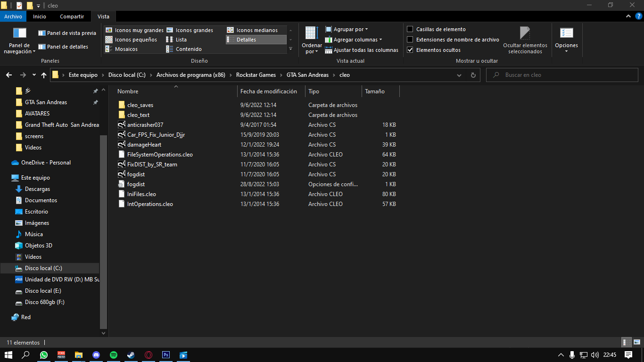Open the Opciones folder options icon
Screen dimensions: 644x362
pyautogui.click(x=566, y=33)
